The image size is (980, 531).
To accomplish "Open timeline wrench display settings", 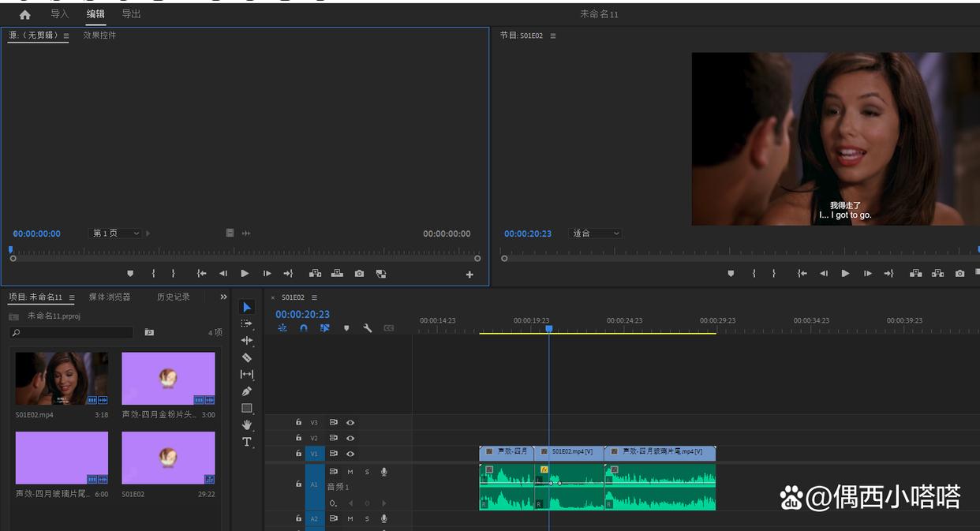I will (368, 328).
